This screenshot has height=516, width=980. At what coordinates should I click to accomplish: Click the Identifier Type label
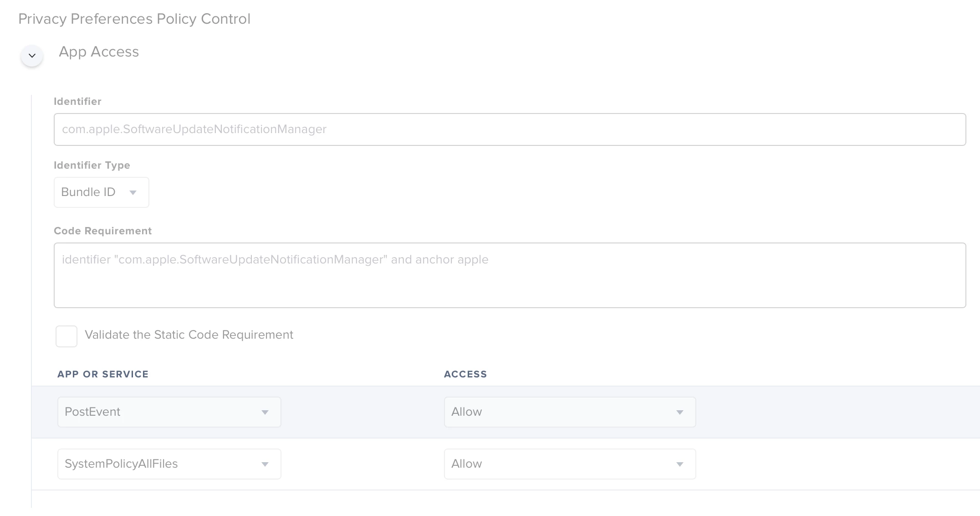92,165
